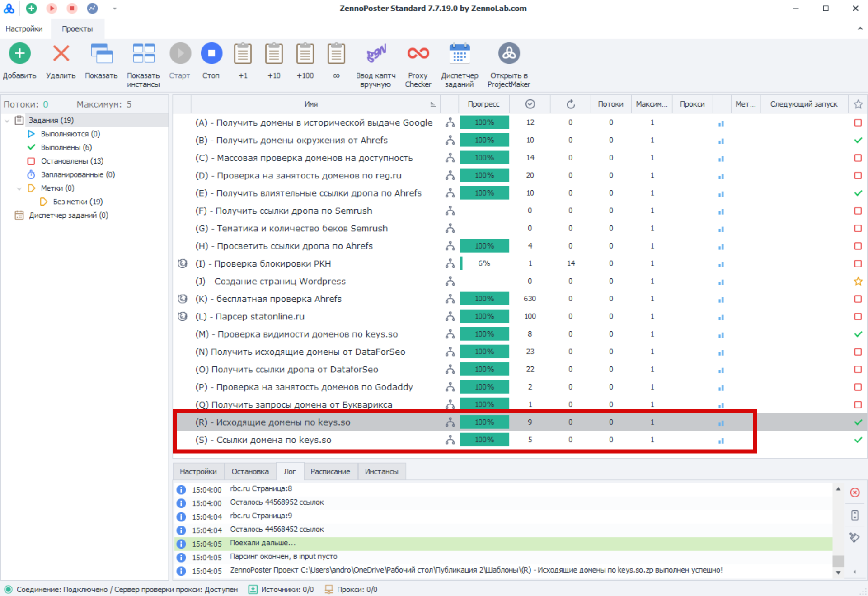Open Диспетчер заданий calendar icon
The width and height of the screenshot is (868, 596).
click(460, 53)
